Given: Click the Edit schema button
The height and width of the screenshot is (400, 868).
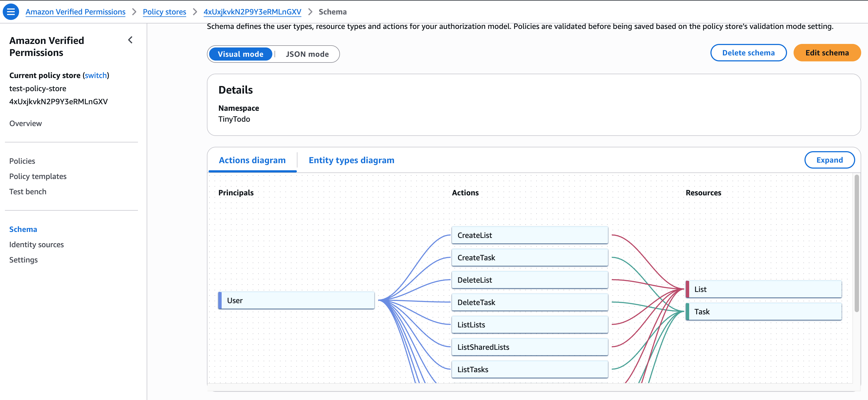Looking at the screenshot, I should 827,53.
